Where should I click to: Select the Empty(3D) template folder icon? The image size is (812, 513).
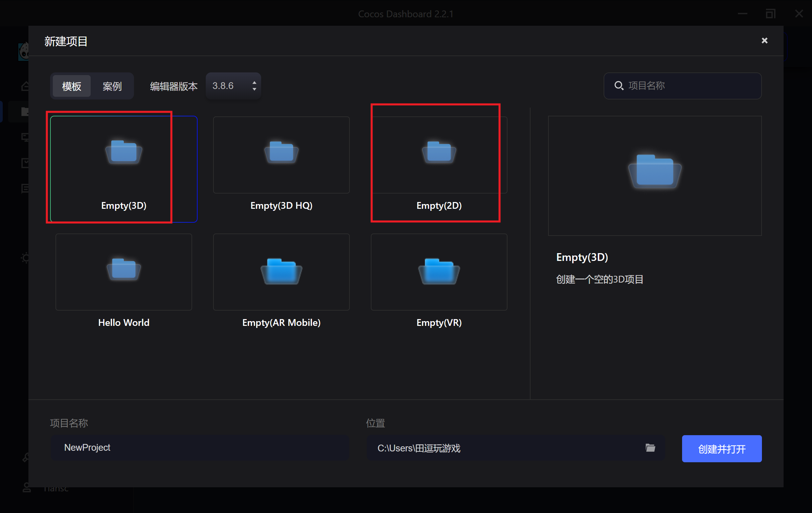[123, 152]
